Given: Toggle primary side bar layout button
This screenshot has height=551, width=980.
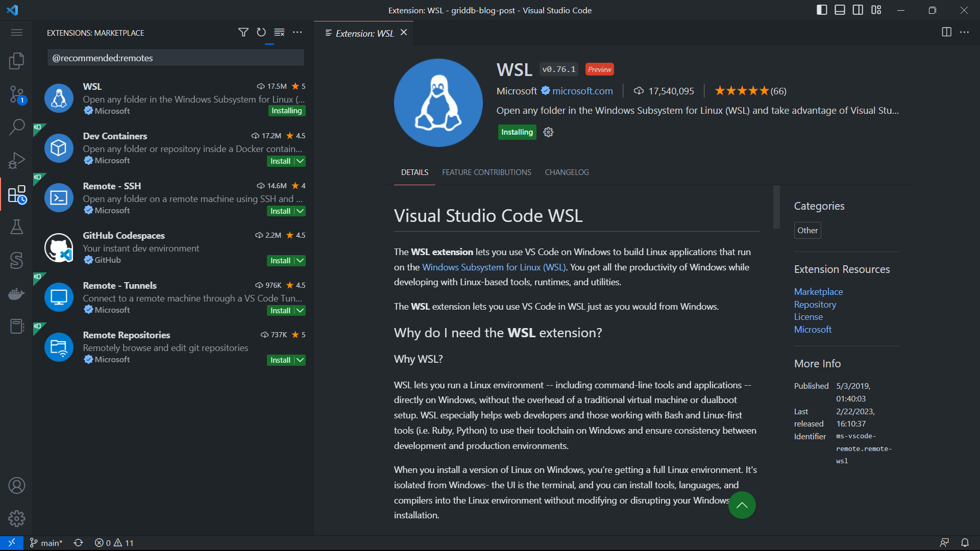Looking at the screenshot, I should coord(822,10).
